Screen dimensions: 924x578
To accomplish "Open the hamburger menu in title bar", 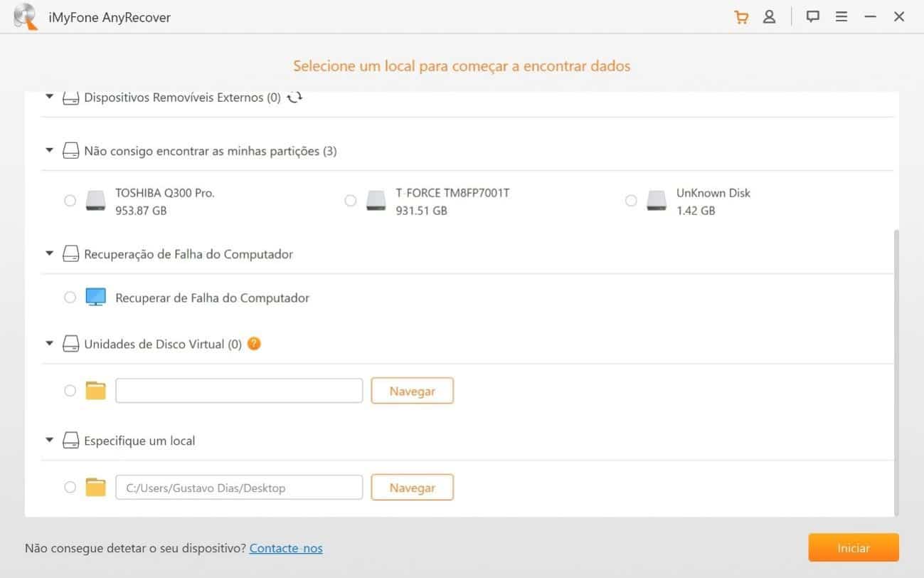I will click(841, 17).
